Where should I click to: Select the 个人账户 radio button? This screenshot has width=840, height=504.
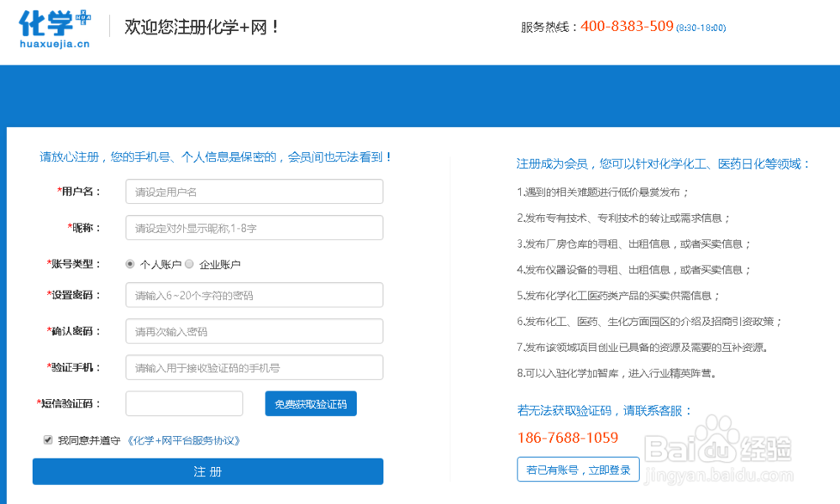[x=129, y=264]
